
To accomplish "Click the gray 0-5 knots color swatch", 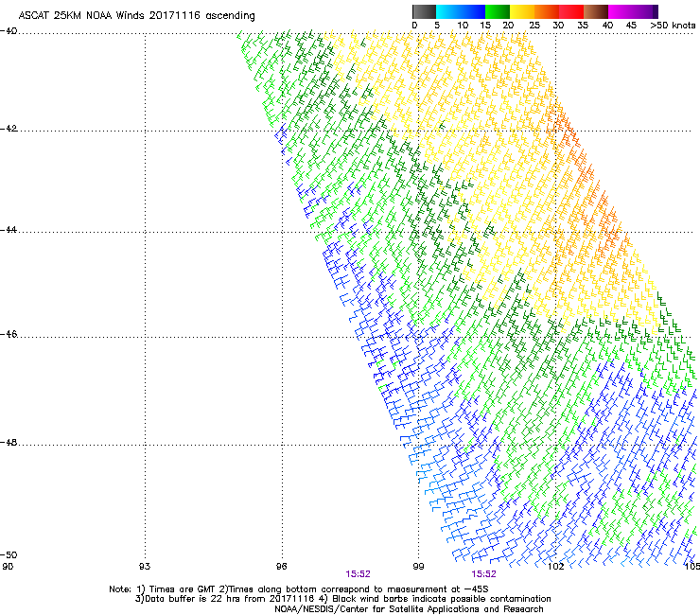I will (x=424, y=11).
